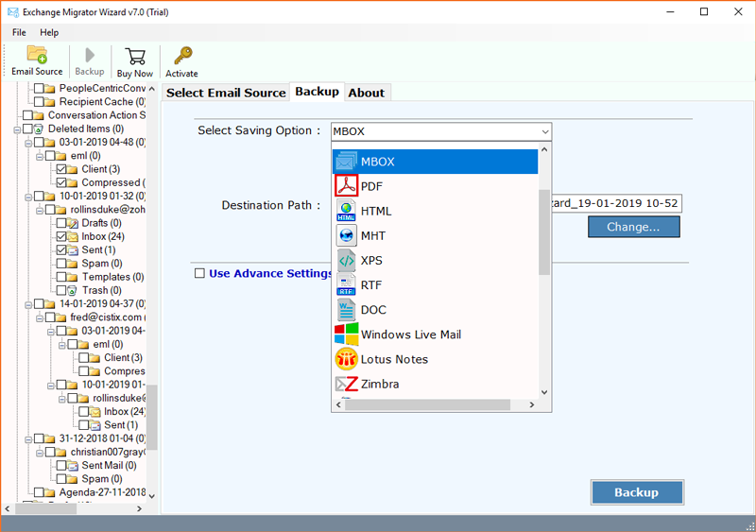Screen dimensions: 756x532
Task: Click the Templates (0) folder icon
Action: pyautogui.click(x=73, y=277)
